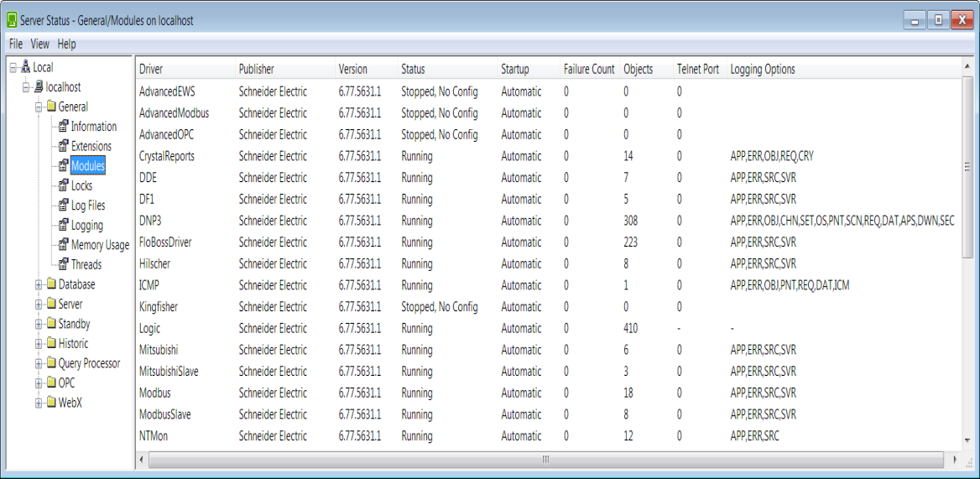The width and height of the screenshot is (980, 479).
Task: Open the Help menu
Action: [66, 44]
